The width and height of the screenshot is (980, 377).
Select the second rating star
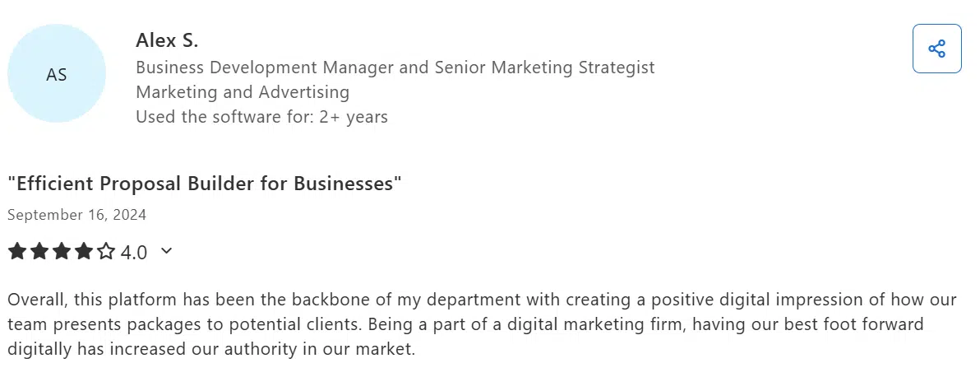pyautogui.click(x=39, y=252)
